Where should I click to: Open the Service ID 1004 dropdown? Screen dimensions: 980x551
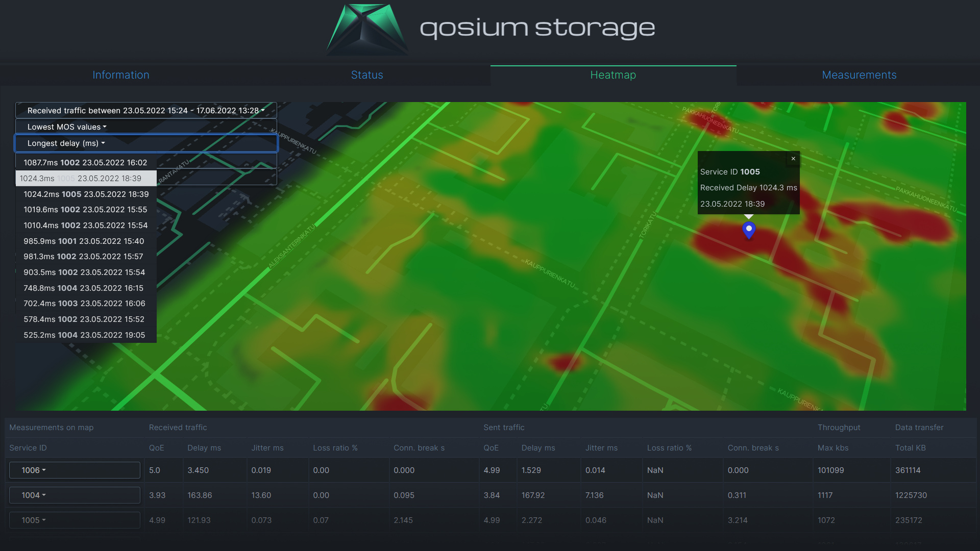[75, 495]
